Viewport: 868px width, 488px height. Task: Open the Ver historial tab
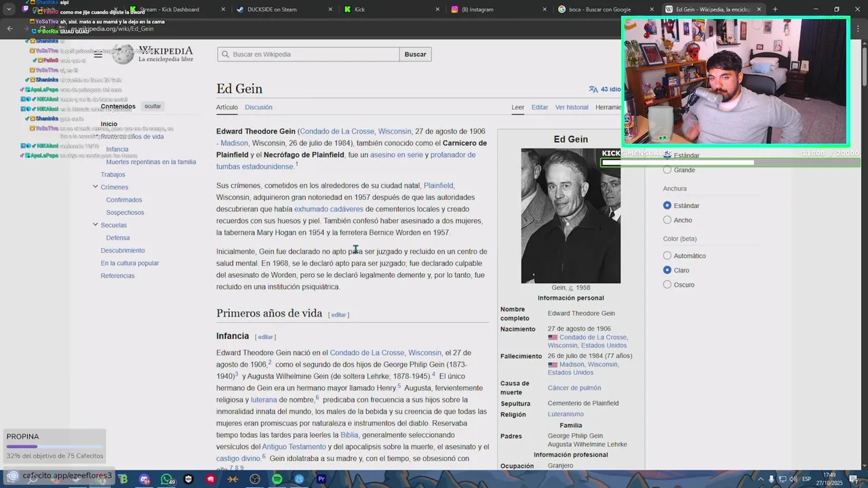click(572, 107)
